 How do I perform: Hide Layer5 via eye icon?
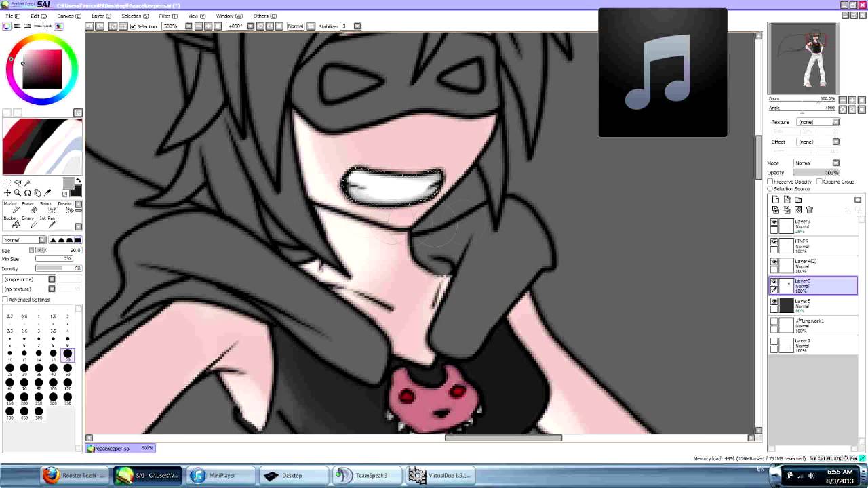pos(774,302)
